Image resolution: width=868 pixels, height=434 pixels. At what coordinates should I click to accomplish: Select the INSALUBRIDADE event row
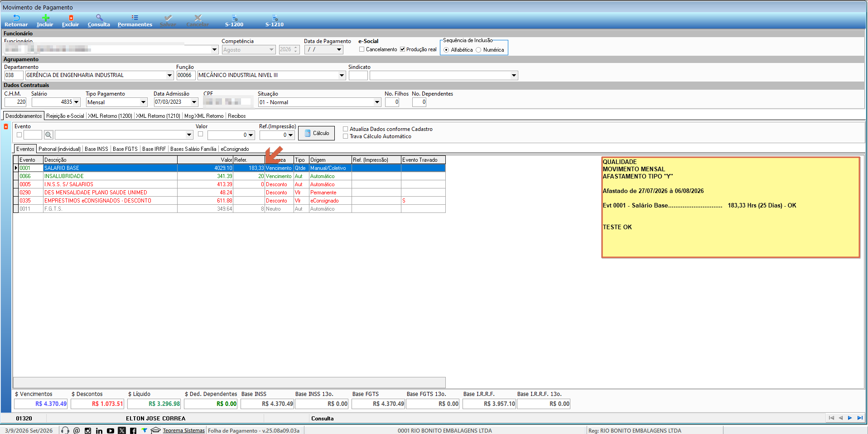[229, 176]
